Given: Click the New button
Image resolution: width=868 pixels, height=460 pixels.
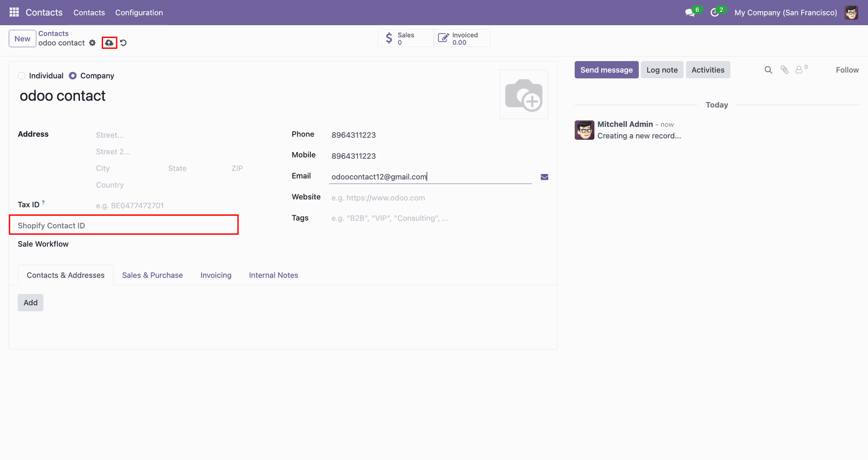Looking at the screenshot, I should (22, 38).
